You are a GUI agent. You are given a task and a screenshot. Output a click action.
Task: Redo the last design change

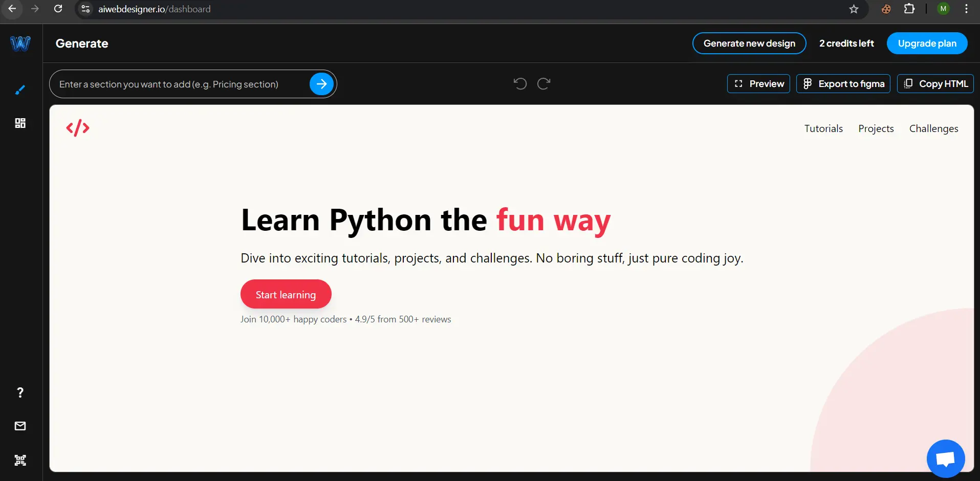pos(543,83)
